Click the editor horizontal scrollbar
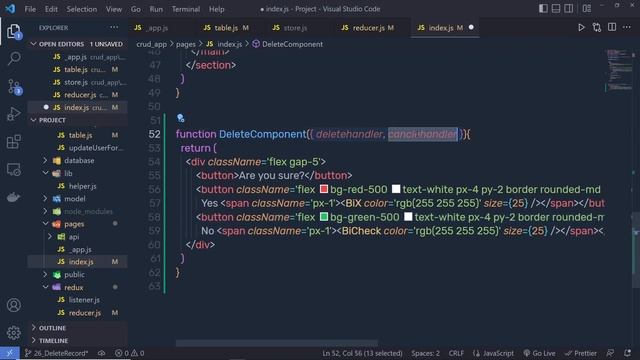 (x=277, y=343)
